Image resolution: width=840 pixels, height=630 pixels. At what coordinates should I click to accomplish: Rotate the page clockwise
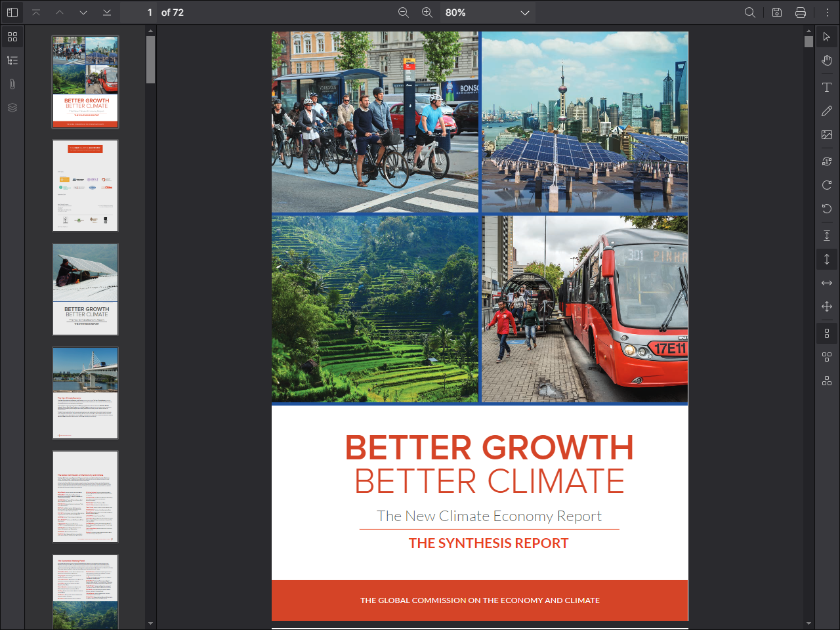[x=827, y=185]
